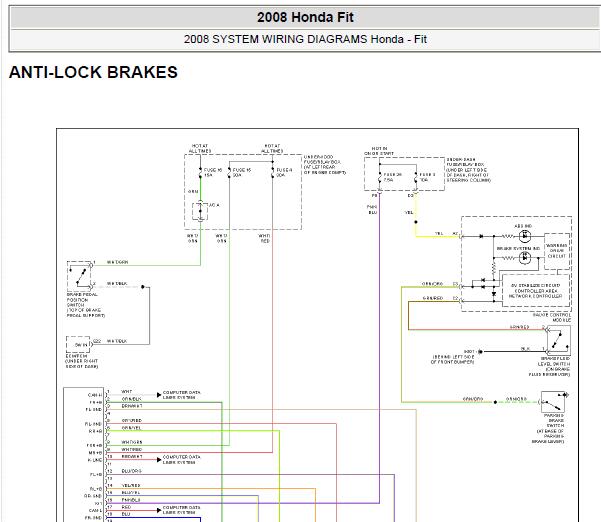Click the ground point dot behind front bumper

[x=480, y=351]
